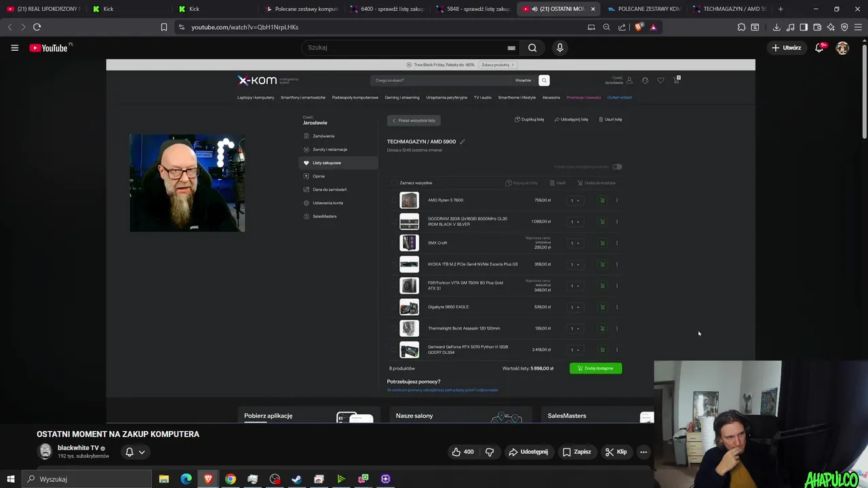
Task: Bookmark this page in address bar
Action: click(163, 27)
